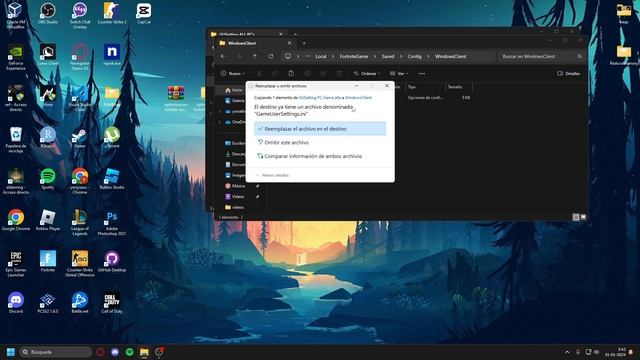The width and height of the screenshot is (640, 360).
Task: Add a new Explorer tab with plus
Action: [304, 43]
